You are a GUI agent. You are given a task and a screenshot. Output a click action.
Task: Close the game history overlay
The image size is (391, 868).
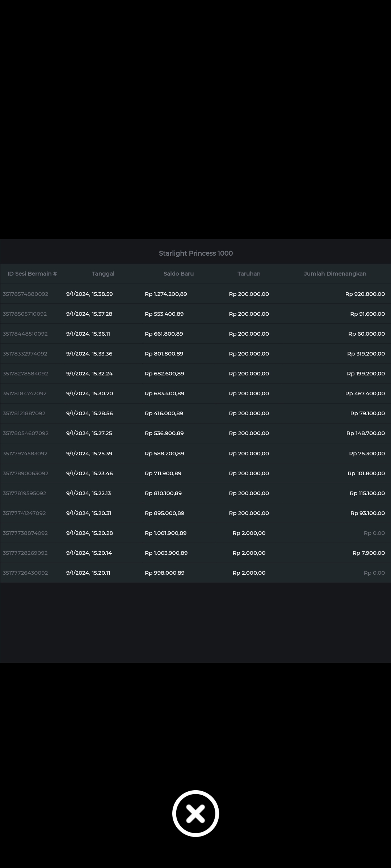(195, 813)
